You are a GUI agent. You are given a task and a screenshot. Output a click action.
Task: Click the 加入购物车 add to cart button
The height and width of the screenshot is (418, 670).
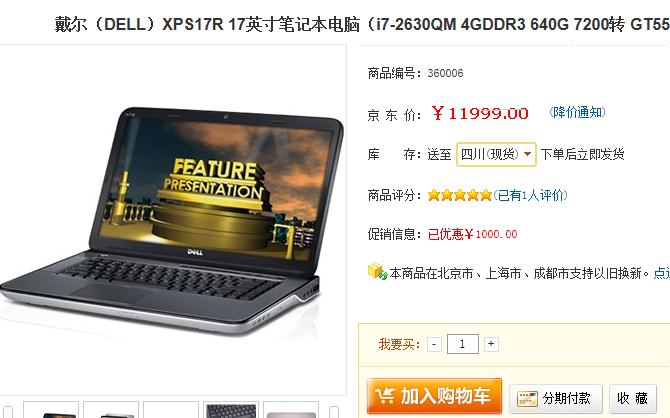434,396
